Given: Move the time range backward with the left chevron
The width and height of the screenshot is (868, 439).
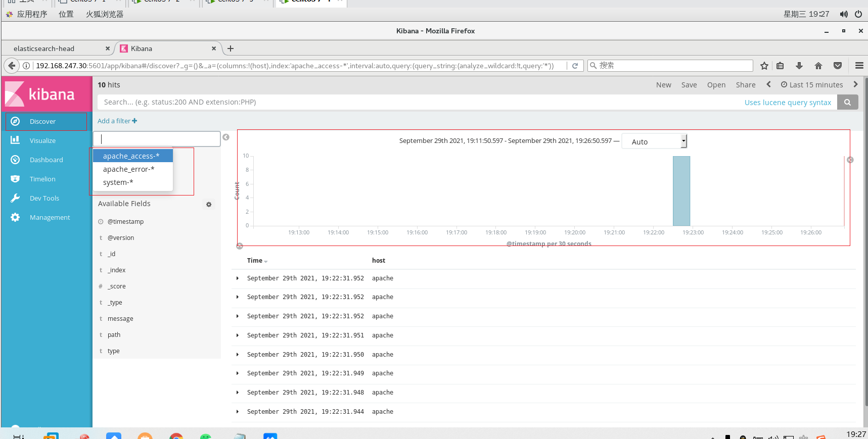Looking at the screenshot, I should (769, 84).
